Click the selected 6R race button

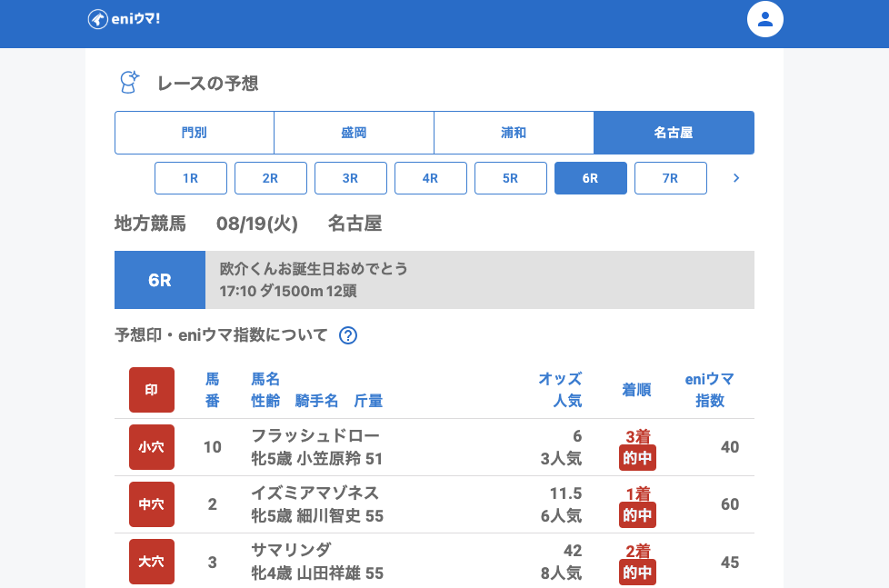pyautogui.click(x=591, y=178)
